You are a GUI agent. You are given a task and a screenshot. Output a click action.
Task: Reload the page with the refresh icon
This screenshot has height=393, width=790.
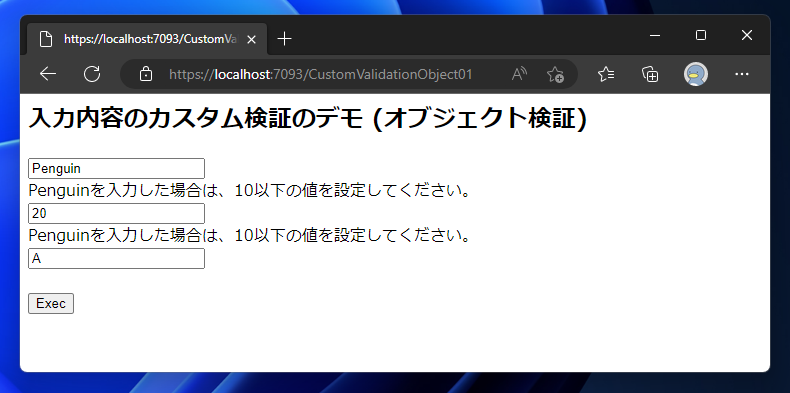92,74
